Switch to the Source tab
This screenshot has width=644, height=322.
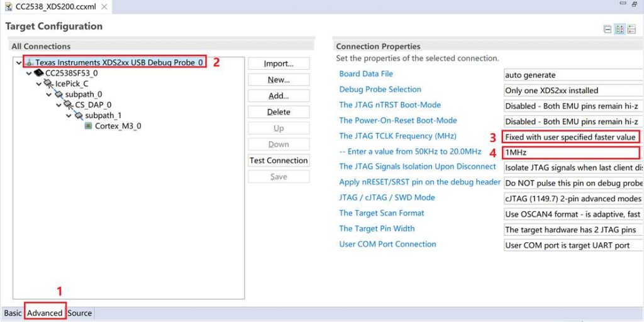pos(80,313)
